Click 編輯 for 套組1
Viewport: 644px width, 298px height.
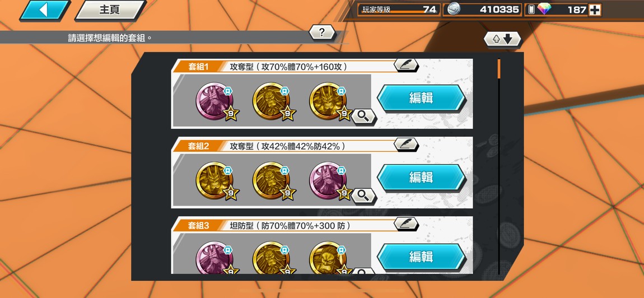point(421,98)
